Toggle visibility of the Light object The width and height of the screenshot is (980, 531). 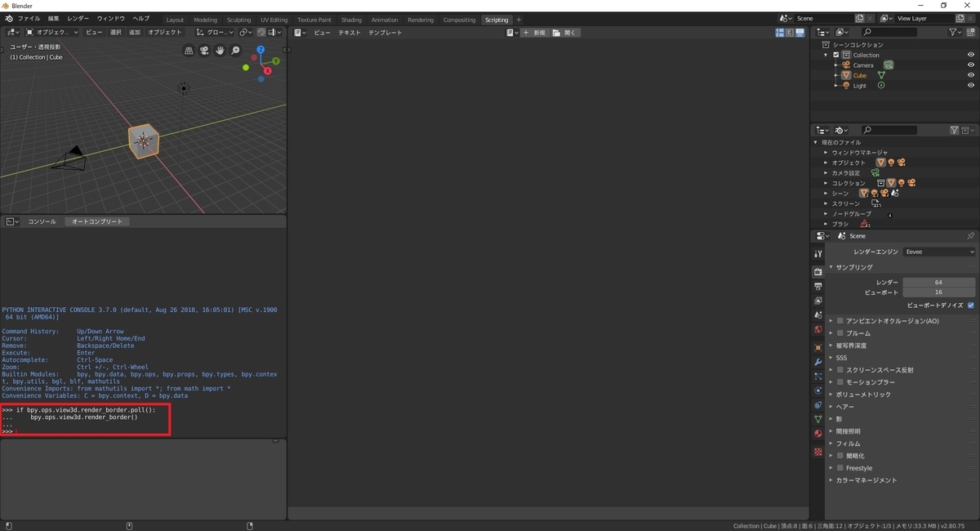pos(971,85)
